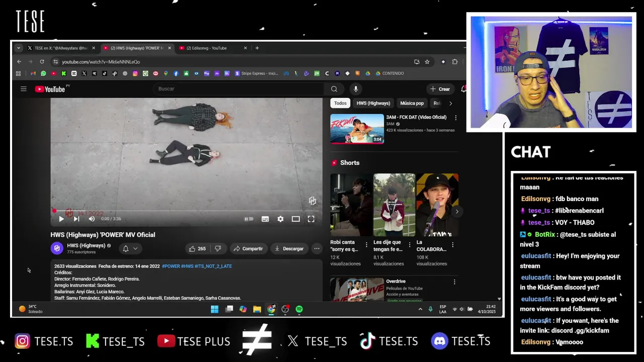
Task: Open the options menu for Overdrive movie
Action: (x=454, y=282)
